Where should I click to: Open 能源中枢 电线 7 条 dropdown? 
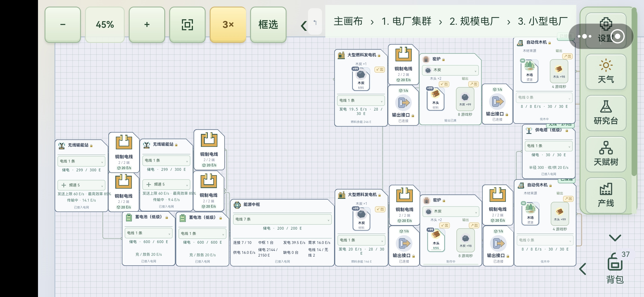pos(282,219)
